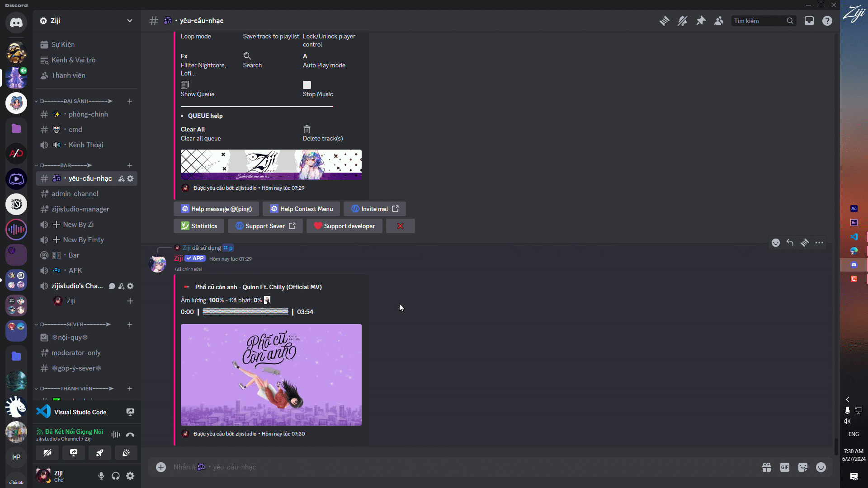Open the Ziji banner image
The image size is (868, 488).
[271, 164]
